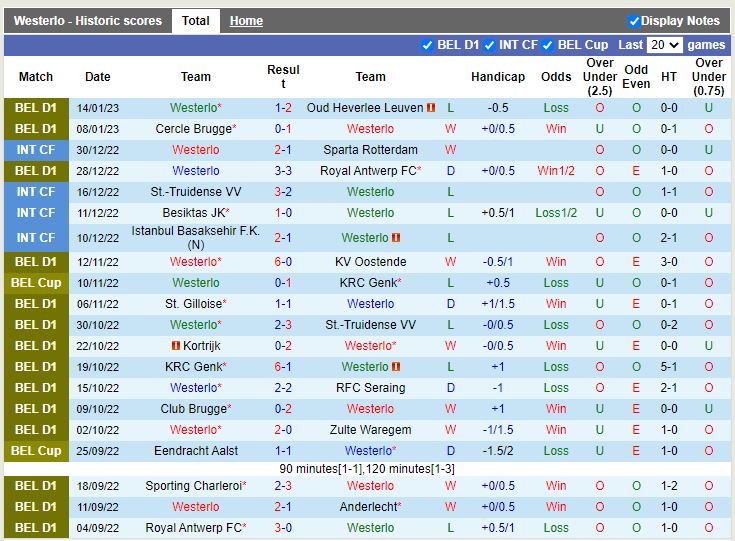Open Besiktas JK team link
This screenshot has width=735, height=541.
pyautogui.click(x=194, y=213)
